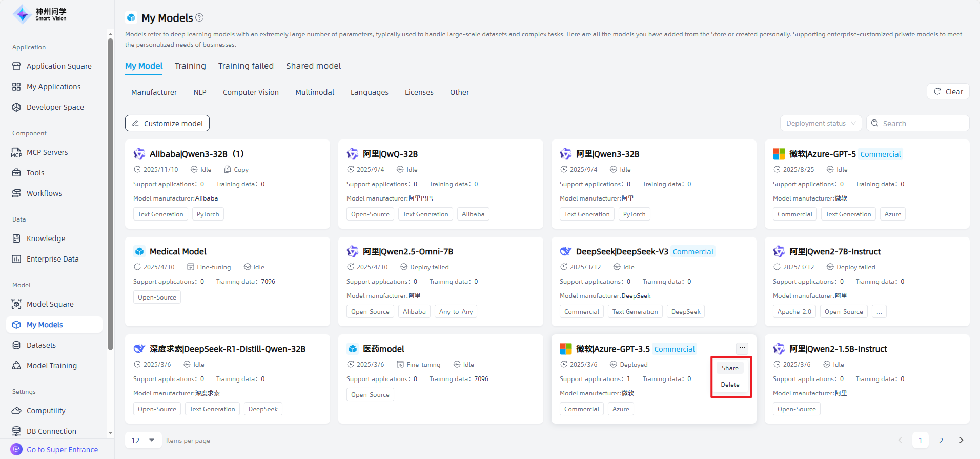
Task: Click the Azure-GPT-5 Microsoft logo icon
Action: [779, 154]
